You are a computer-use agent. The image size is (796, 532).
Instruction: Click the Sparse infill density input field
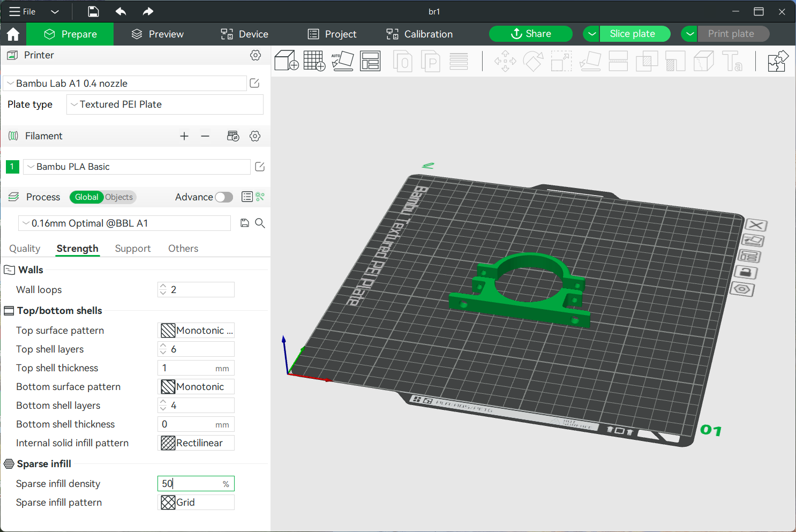click(196, 484)
